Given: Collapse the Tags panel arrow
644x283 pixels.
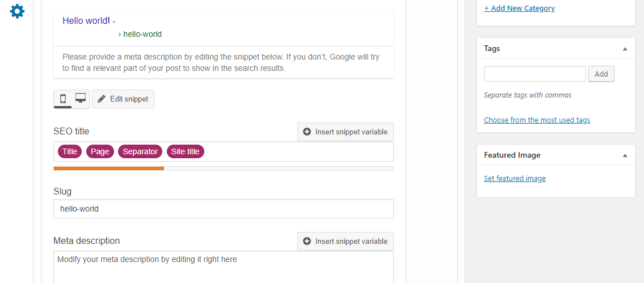Looking at the screenshot, I should pos(625,48).
